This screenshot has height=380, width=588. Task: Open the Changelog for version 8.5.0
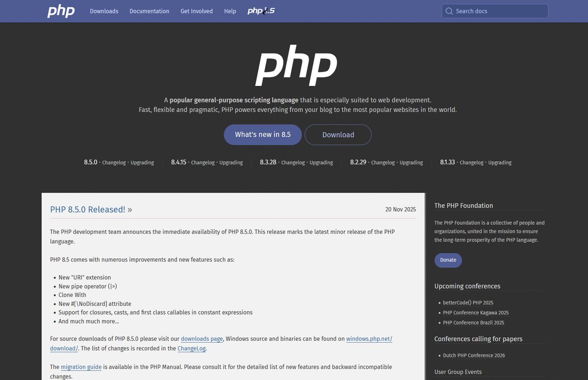[x=113, y=162]
